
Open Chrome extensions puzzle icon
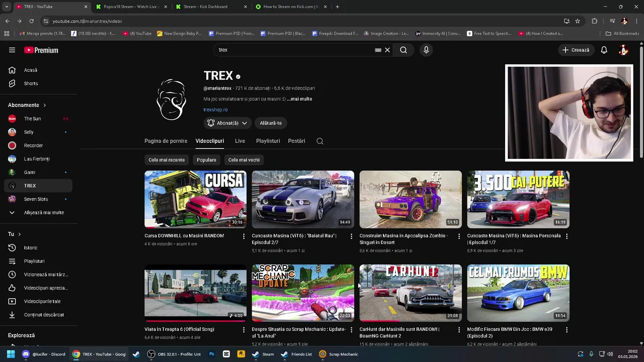tap(594, 21)
